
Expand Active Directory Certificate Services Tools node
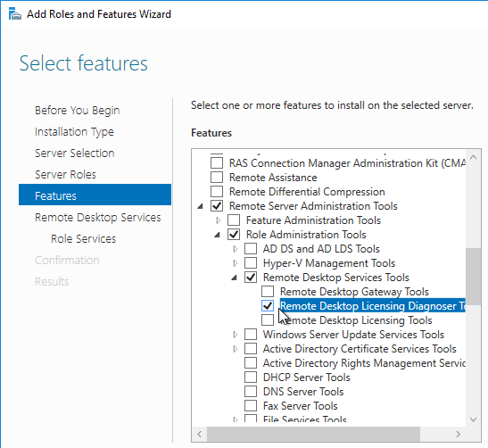point(235,349)
